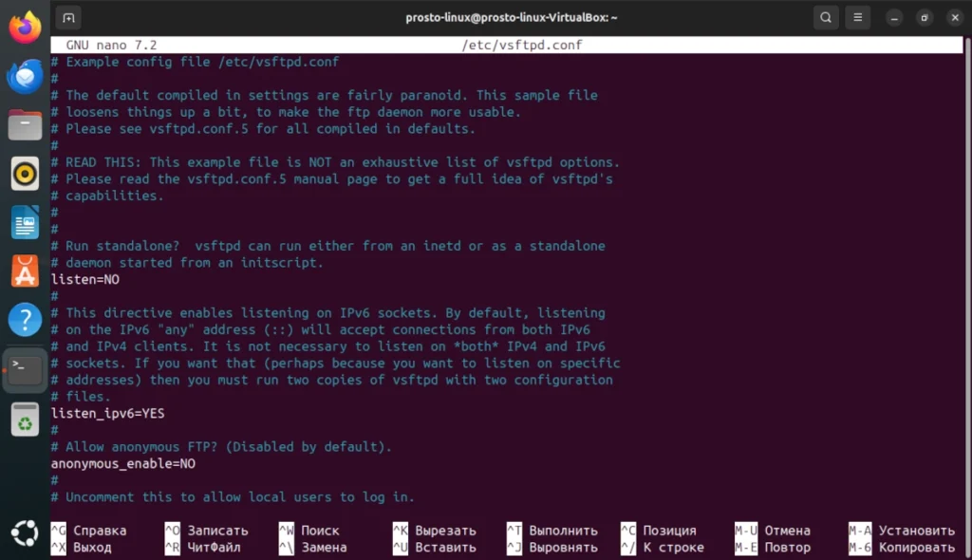Open the Trash in the dock

[x=25, y=420]
